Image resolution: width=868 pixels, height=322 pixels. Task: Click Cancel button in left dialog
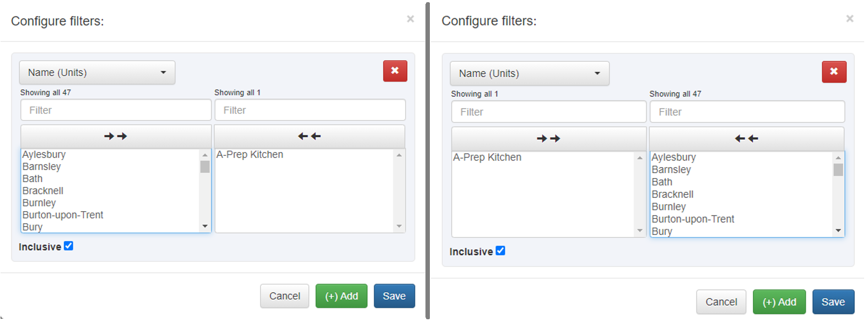click(x=284, y=296)
